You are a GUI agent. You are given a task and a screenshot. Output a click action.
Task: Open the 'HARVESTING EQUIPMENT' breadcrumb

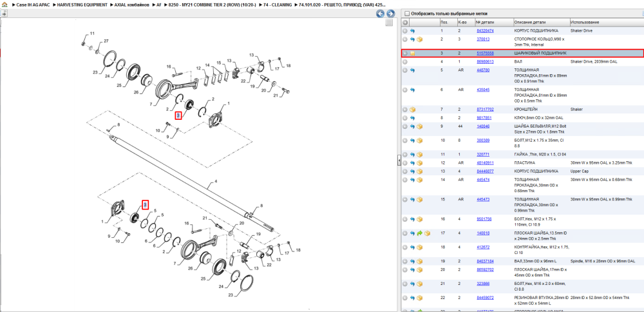[x=82, y=4]
